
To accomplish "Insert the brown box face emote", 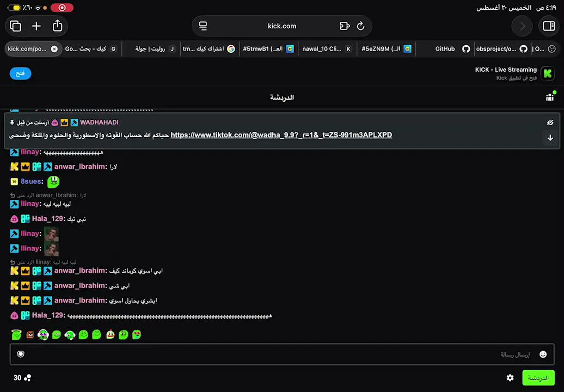I will pos(30,335).
